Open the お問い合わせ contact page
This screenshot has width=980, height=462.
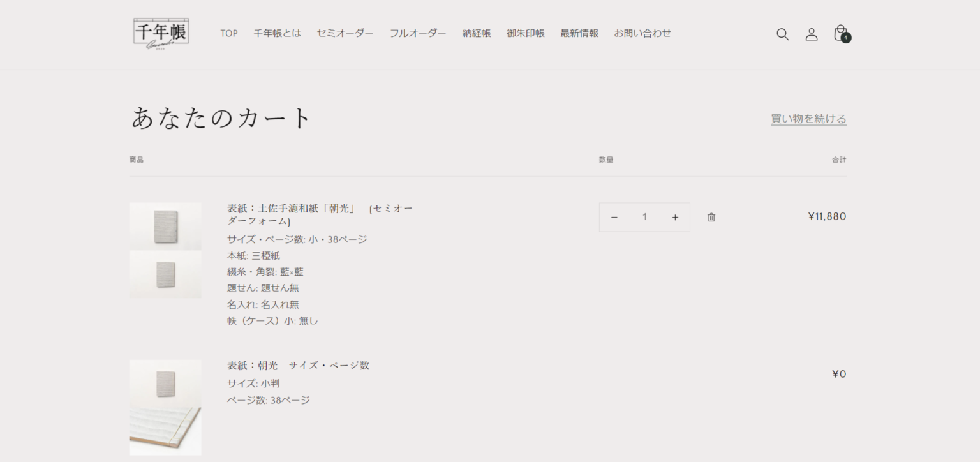point(642,33)
